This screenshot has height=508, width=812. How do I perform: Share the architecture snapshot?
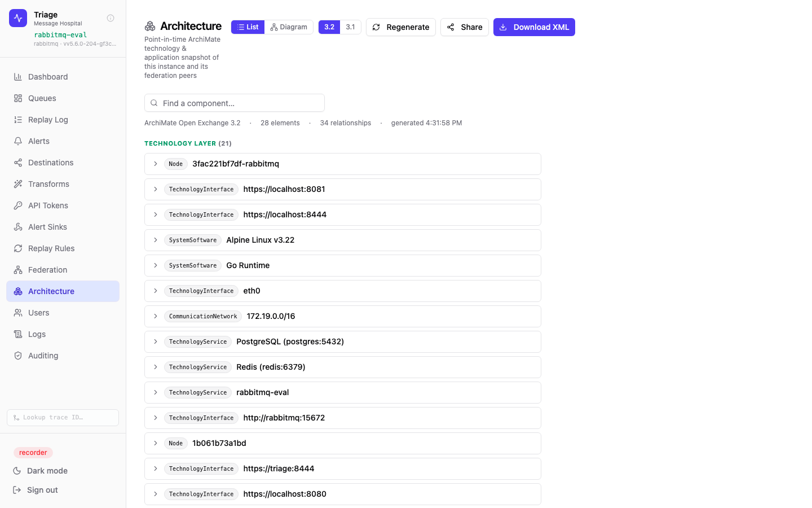click(x=465, y=27)
